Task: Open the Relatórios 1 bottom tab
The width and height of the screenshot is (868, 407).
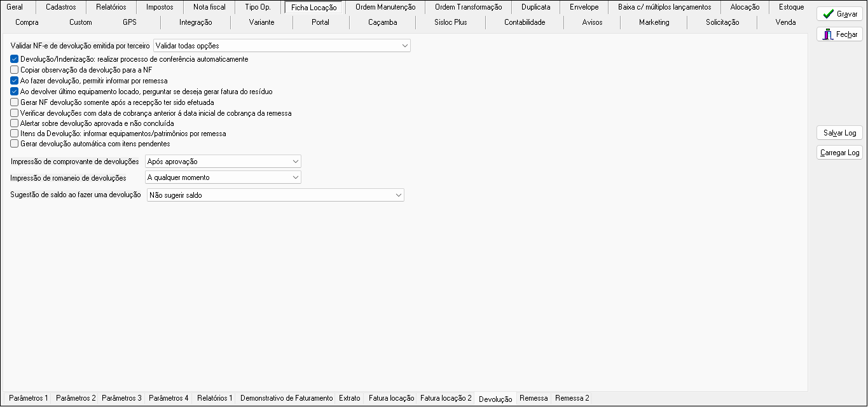Action: [215, 398]
